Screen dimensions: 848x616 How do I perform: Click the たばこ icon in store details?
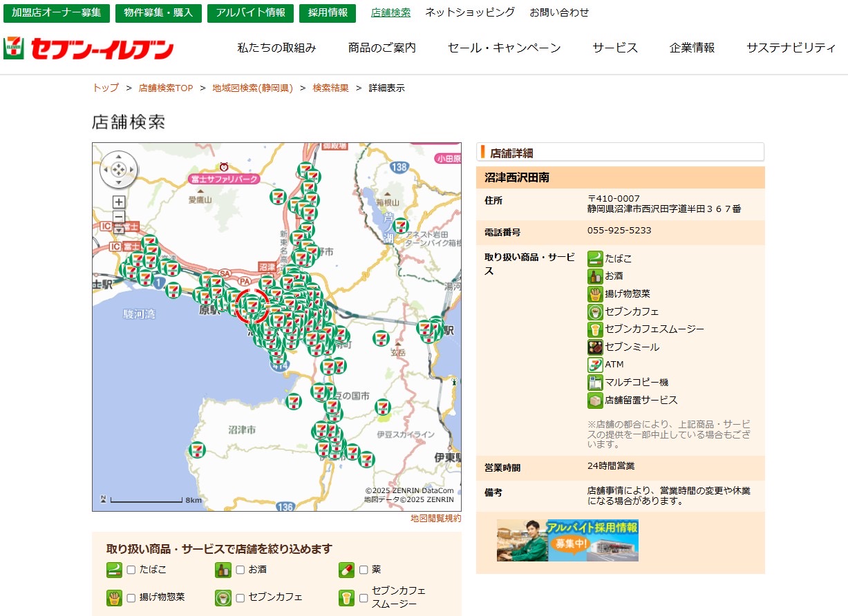595,259
